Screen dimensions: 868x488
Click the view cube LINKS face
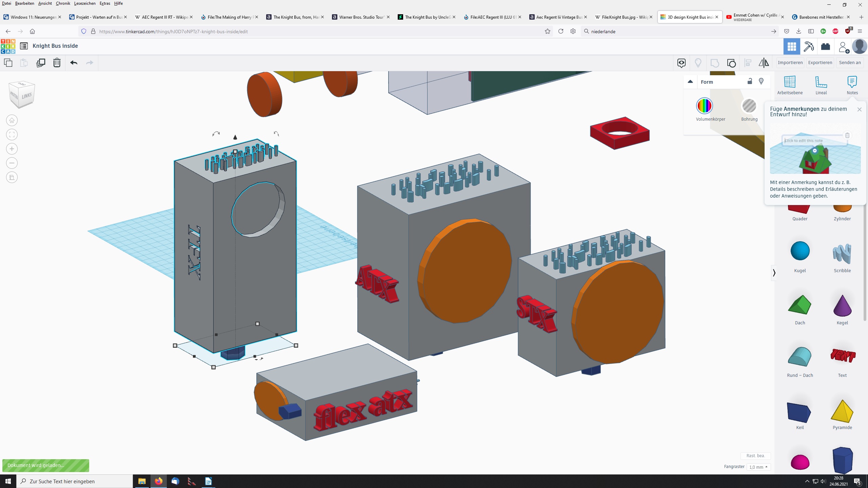click(x=26, y=96)
